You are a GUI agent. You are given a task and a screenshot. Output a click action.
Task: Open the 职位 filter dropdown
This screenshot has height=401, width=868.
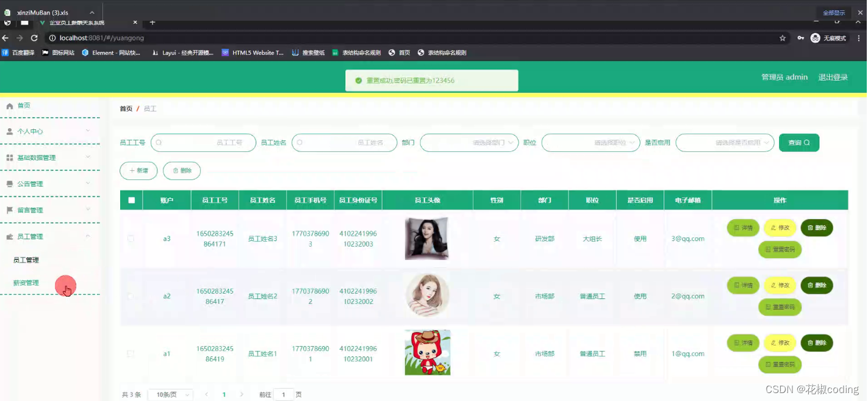(x=591, y=142)
